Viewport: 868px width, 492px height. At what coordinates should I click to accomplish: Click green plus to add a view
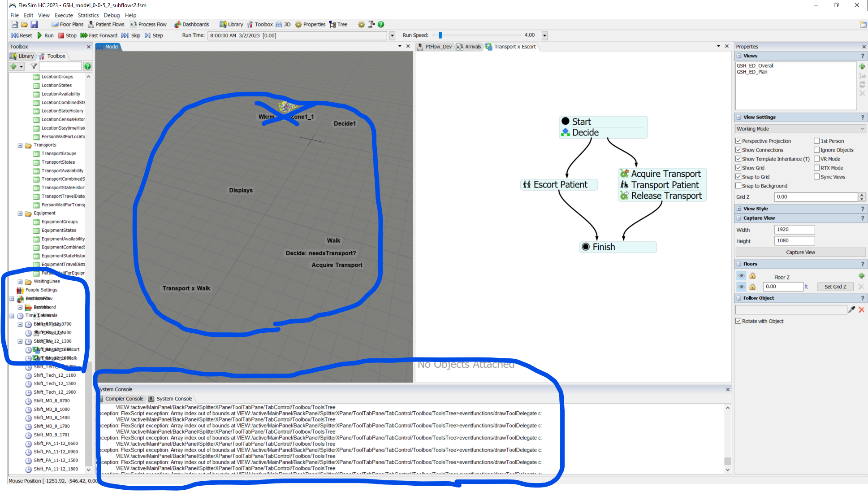click(x=862, y=66)
